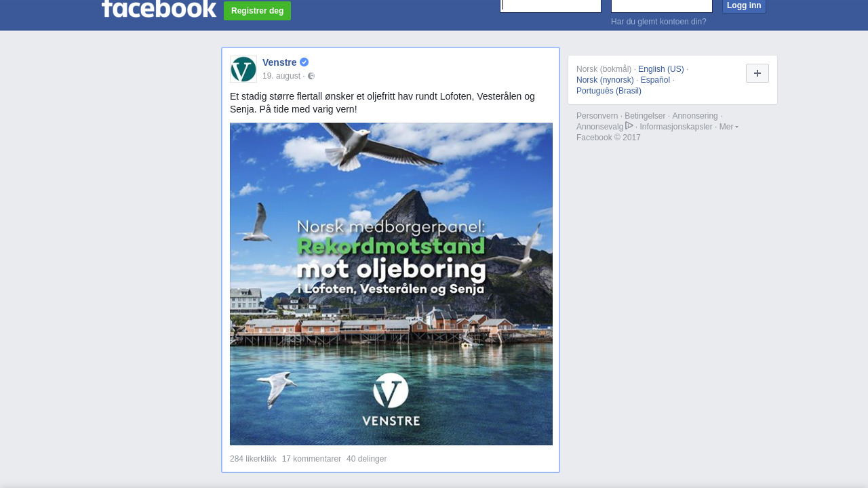The image size is (868, 488).
Task: Focus the password login field
Action: [x=662, y=6]
